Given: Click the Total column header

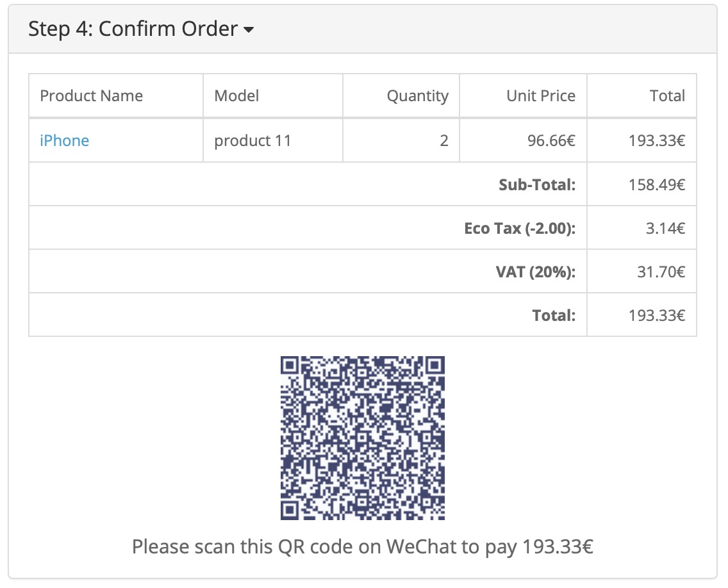Looking at the screenshot, I should point(667,96).
